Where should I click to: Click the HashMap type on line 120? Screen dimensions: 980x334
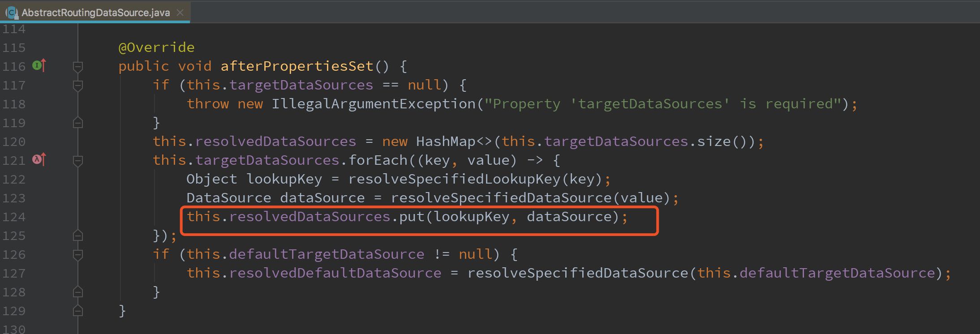pyautogui.click(x=446, y=141)
